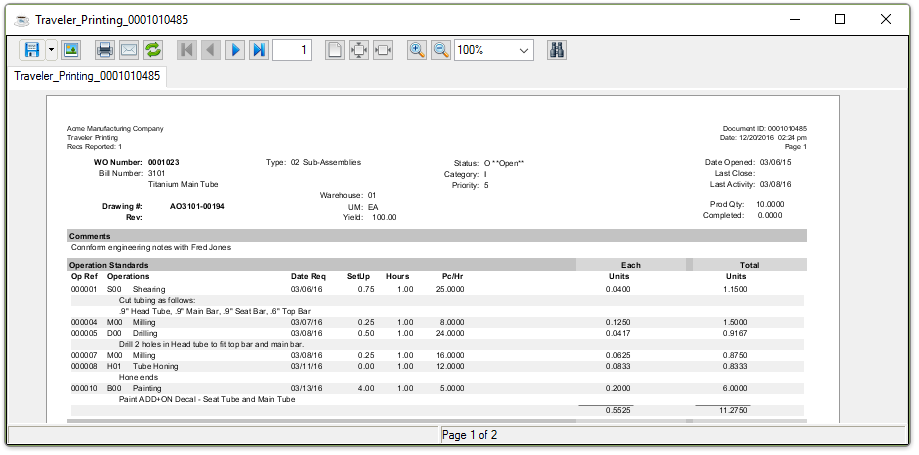Zoom in with the magnifier plus
The width and height of the screenshot is (919, 455).
pos(417,49)
